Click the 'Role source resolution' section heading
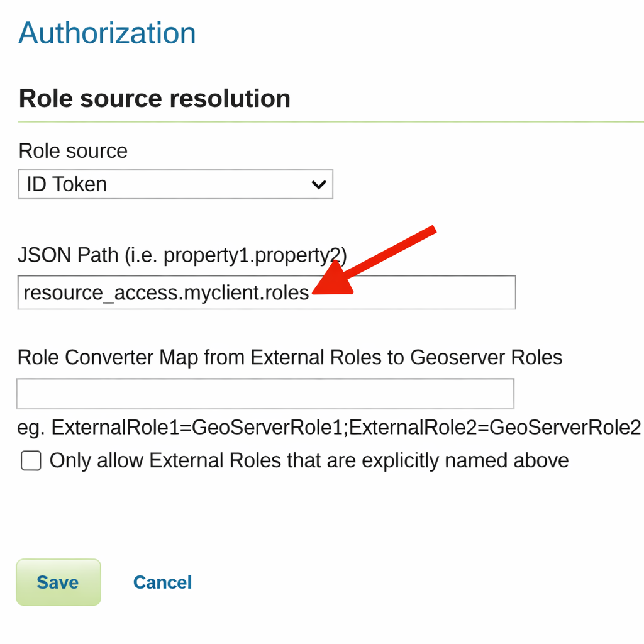The image size is (644, 644). pyautogui.click(x=155, y=99)
